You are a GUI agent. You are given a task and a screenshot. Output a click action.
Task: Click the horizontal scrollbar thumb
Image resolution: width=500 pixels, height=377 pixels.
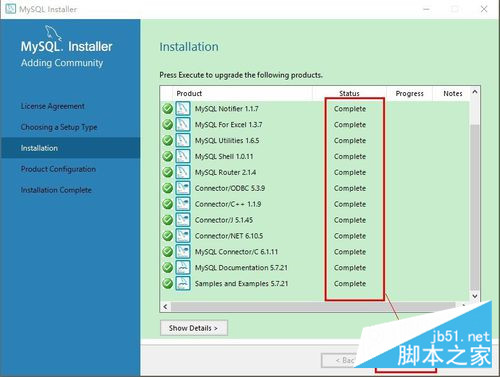click(x=313, y=307)
